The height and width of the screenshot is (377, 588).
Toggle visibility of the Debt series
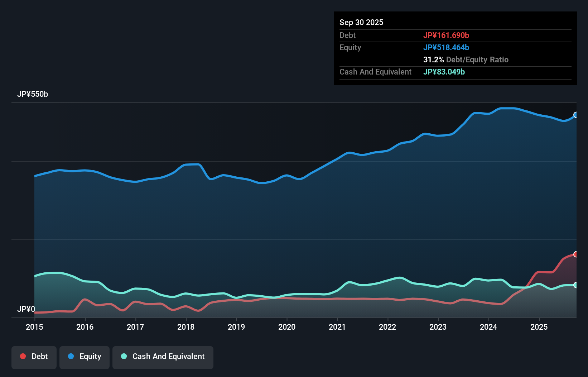pyautogui.click(x=34, y=357)
